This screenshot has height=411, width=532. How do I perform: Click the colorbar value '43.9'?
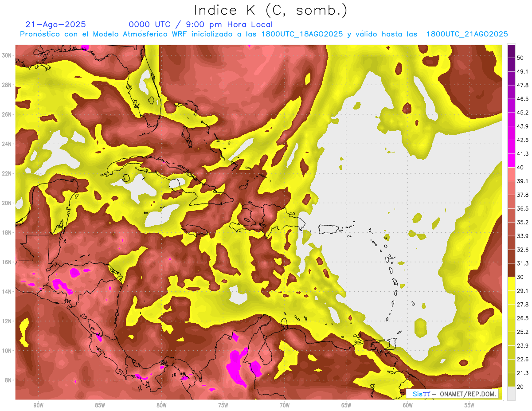click(523, 126)
